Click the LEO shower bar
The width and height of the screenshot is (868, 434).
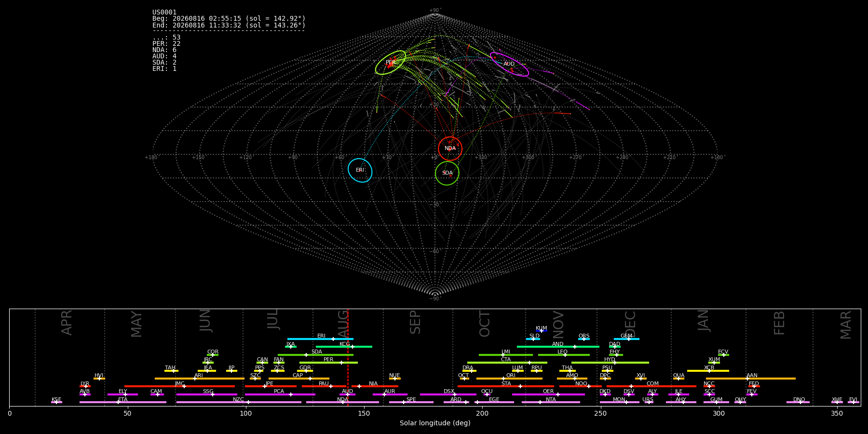564,355
